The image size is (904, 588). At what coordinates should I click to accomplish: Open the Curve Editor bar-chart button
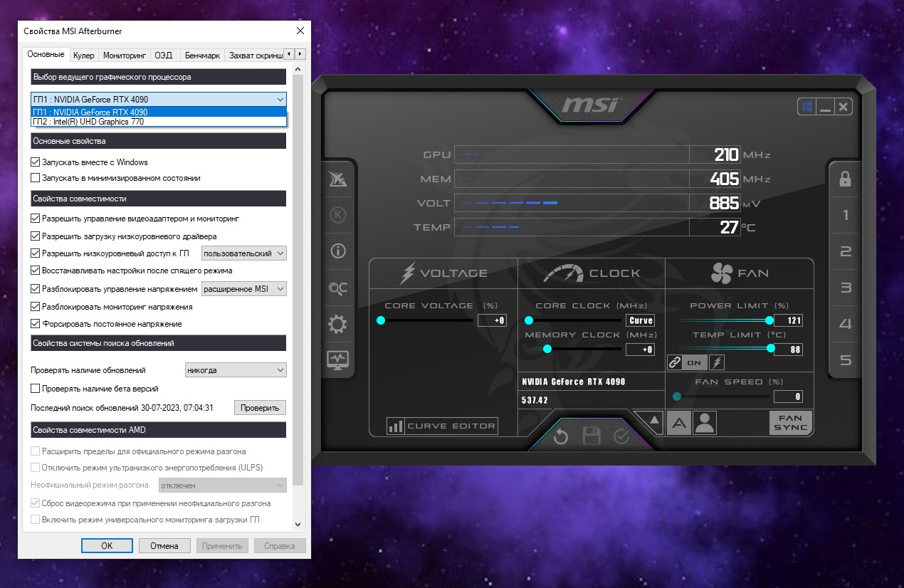click(x=441, y=426)
